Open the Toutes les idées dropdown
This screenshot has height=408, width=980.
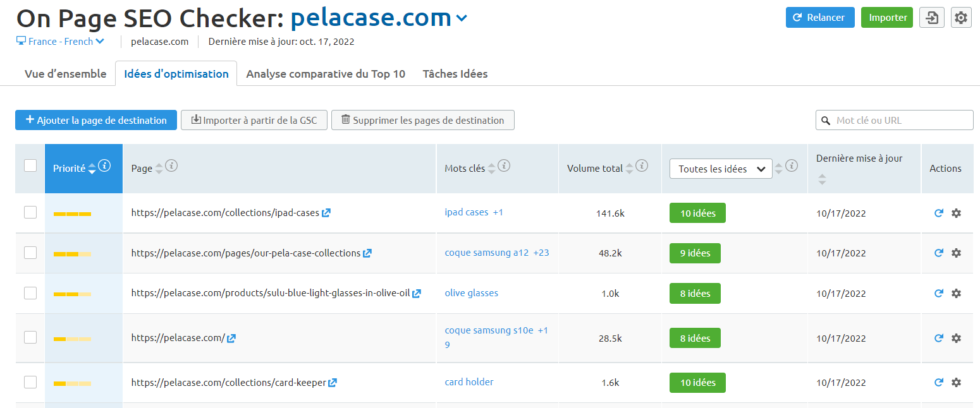coord(720,169)
